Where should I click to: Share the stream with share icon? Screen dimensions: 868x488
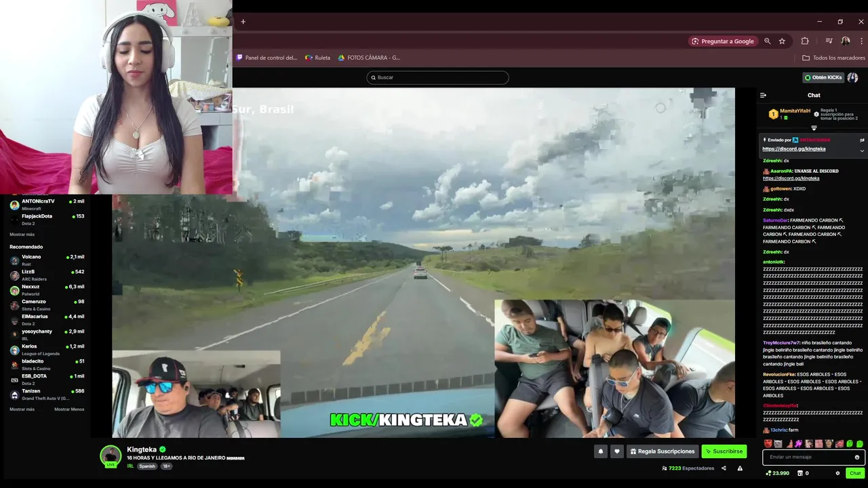click(724, 468)
